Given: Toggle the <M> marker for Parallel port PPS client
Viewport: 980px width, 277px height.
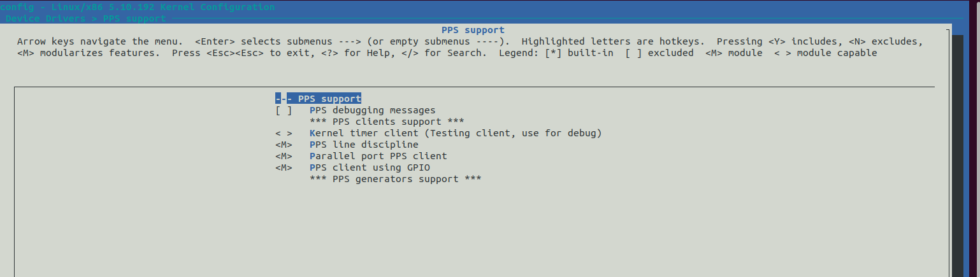Looking at the screenshot, I should pos(284,156).
